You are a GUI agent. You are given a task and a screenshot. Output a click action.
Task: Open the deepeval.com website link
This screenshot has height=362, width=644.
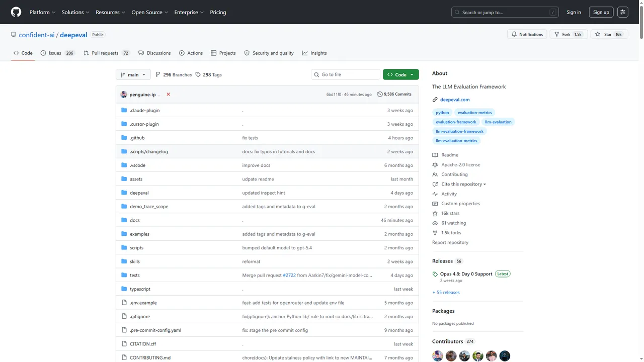pyautogui.click(x=455, y=100)
